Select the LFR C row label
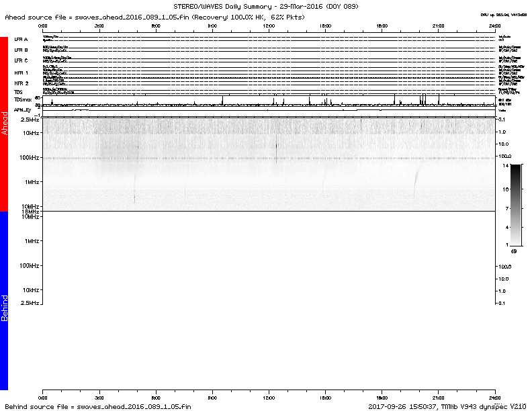 pyautogui.click(x=21, y=60)
